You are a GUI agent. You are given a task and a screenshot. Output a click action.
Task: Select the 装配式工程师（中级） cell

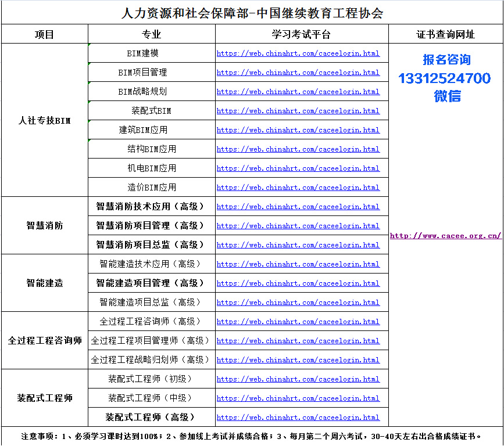pos(151,398)
